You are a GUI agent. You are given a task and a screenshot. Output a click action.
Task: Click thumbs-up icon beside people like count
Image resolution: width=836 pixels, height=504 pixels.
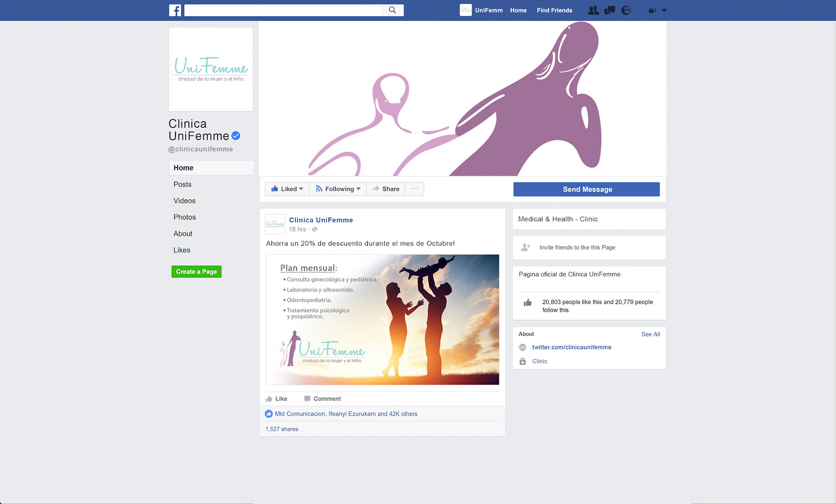(527, 302)
